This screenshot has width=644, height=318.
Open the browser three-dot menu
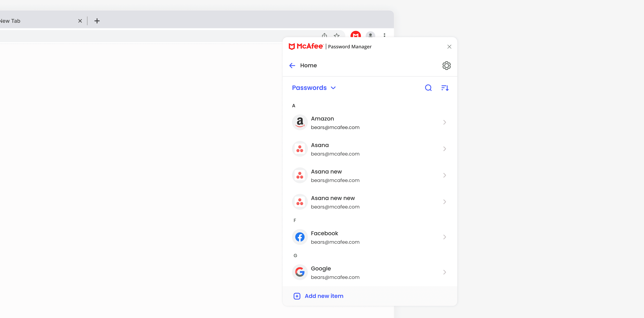[x=384, y=35]
